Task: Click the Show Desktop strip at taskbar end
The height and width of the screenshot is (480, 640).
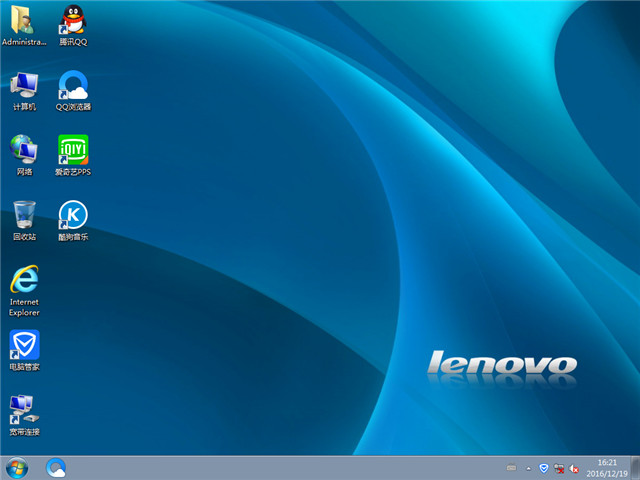Action: coord(635,467)
